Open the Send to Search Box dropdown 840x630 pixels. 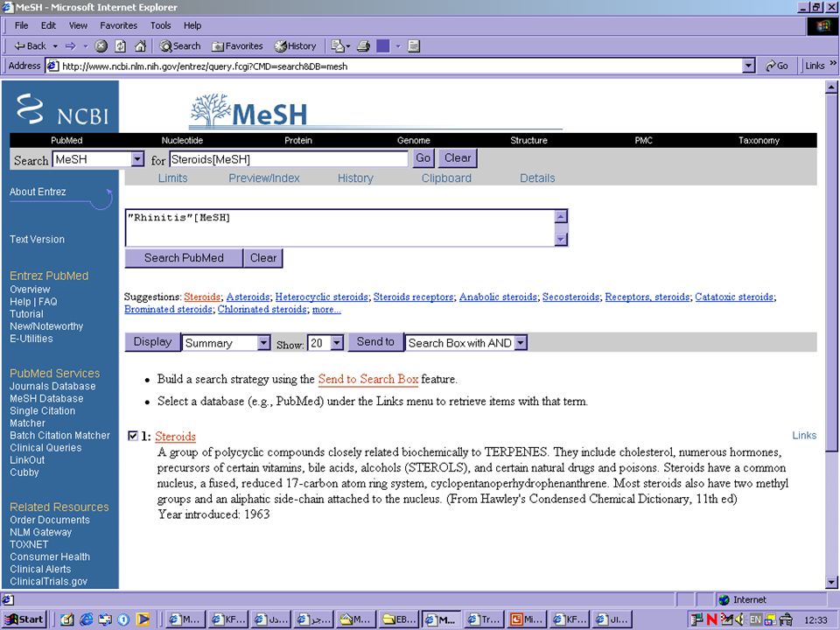[x=521, y=343]
